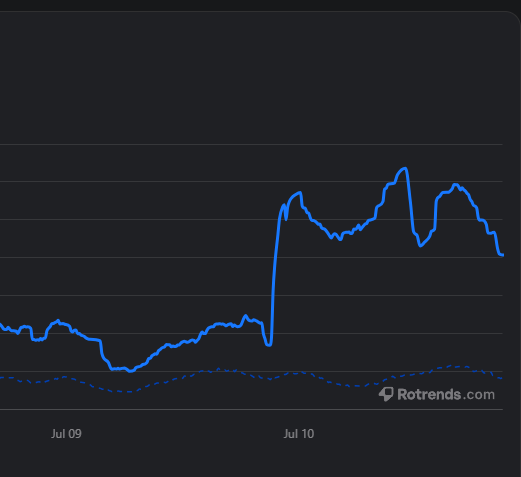Click the solid blue line's final right endpoint
This screenshot has height=477, width=521.
pos(502,255)
